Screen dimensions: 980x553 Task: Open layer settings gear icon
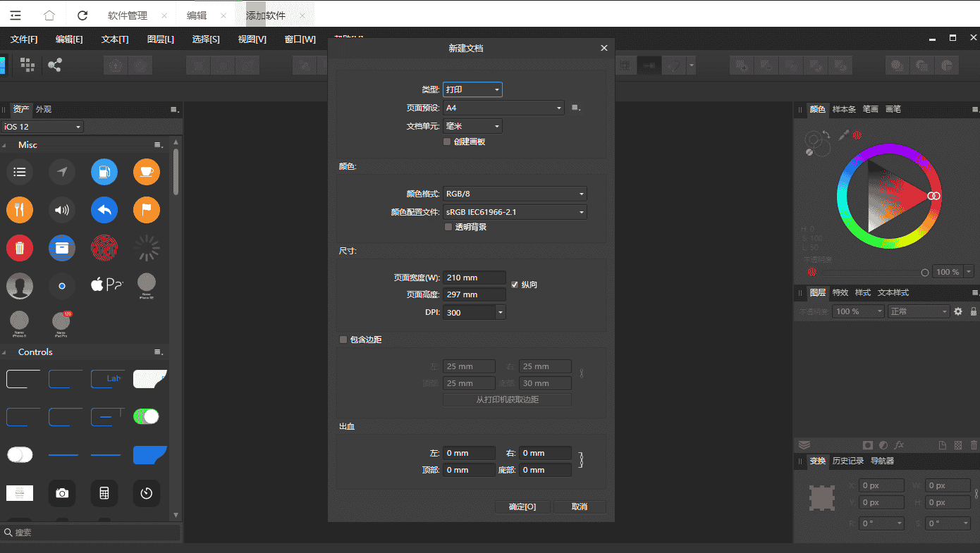point(958,311)
